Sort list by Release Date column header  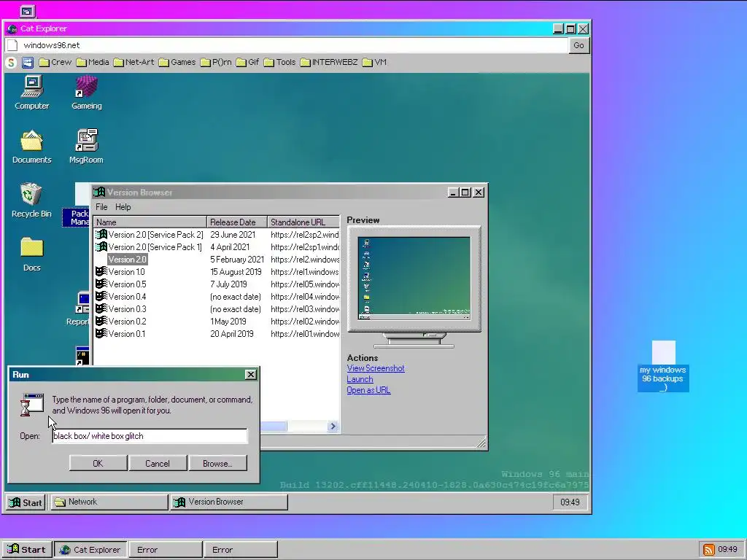pyautogui.click(x=237, y=222)
